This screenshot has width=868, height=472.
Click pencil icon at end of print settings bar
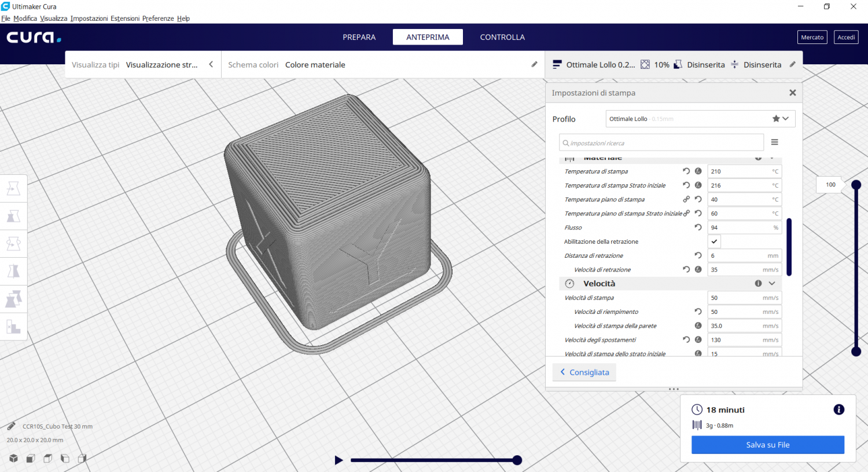click(x=793, y=64)
